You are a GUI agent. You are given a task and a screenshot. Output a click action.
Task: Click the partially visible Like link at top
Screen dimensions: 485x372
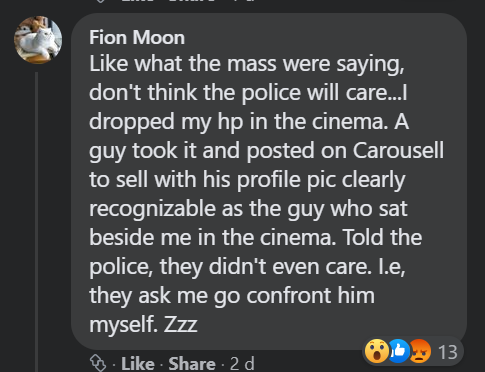(138, 1)
